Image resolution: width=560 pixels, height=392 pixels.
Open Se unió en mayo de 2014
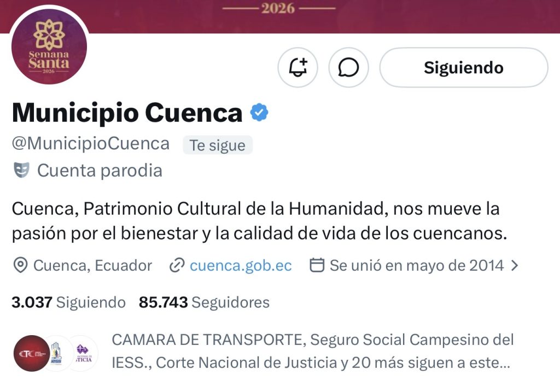tap(416, 266)
